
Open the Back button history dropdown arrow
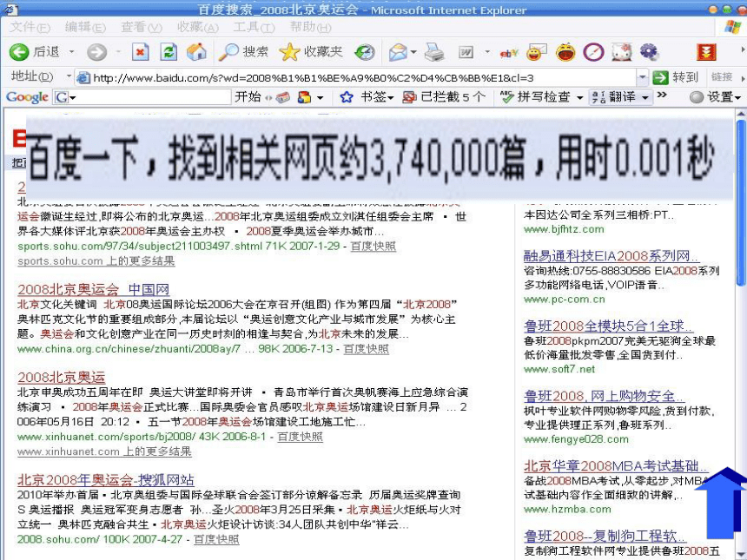click(72, 51)
